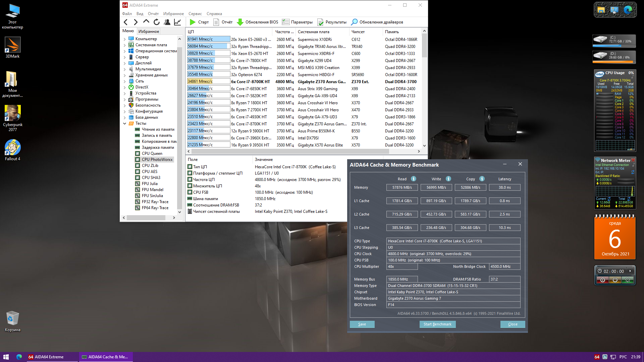Select CPU Queen test in tree

[152, 154]
